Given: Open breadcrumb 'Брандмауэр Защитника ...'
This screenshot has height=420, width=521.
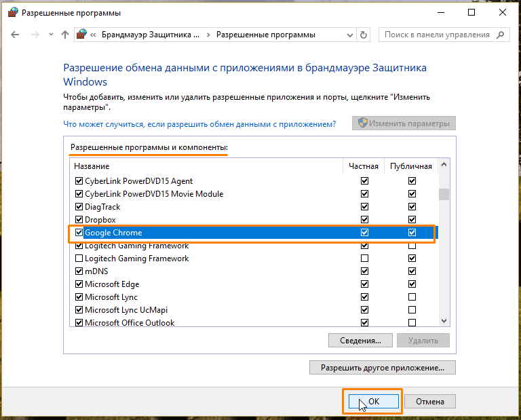Looking at the screenshot, I should (151, 35).
